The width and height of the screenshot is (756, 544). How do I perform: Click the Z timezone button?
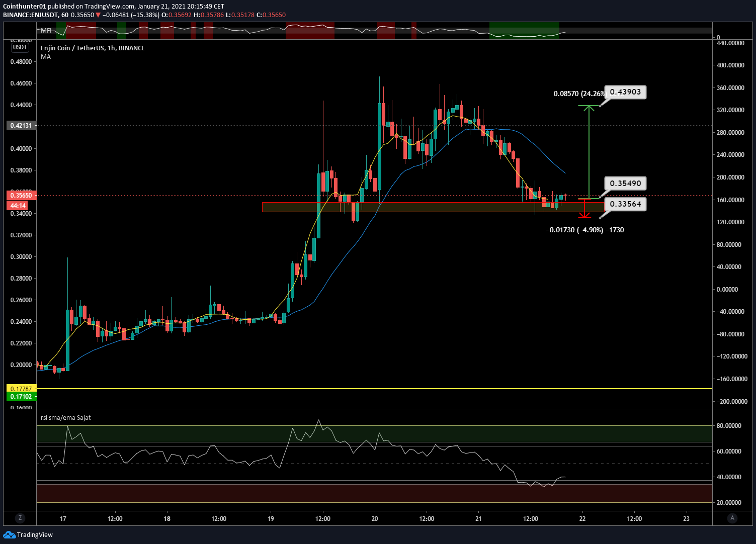pyautogui.click(x=20, y=518)
